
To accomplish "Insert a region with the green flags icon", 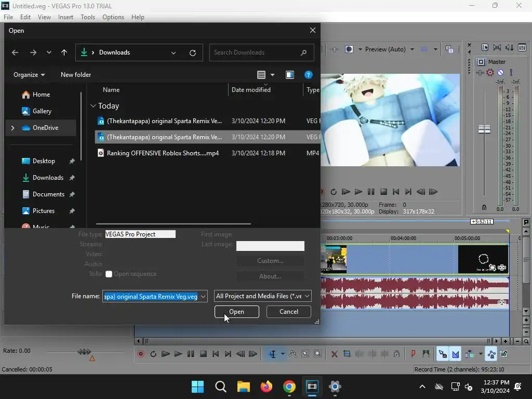I will point(426,354).
